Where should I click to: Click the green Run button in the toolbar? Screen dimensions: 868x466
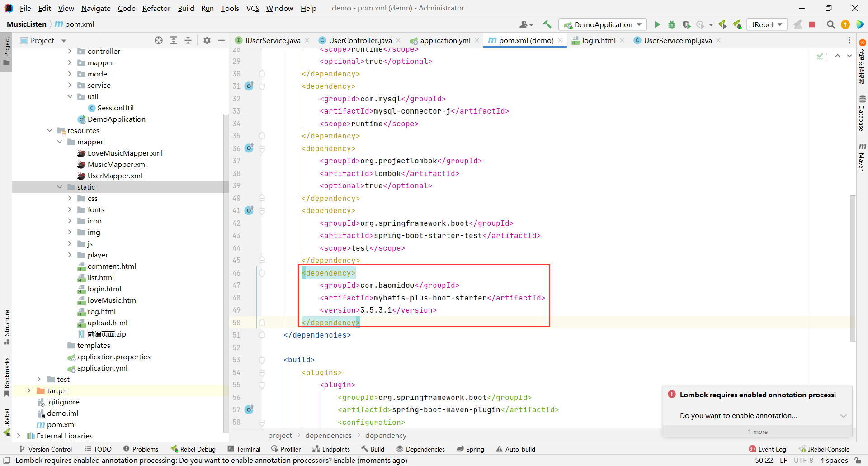point(657,24)
